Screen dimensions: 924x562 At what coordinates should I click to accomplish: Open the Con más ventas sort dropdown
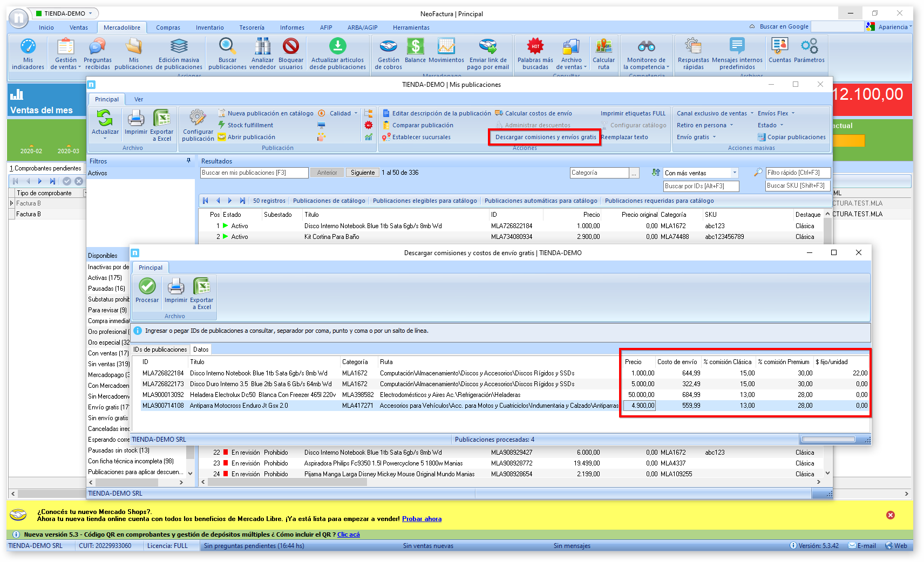(x=734, y=173)
